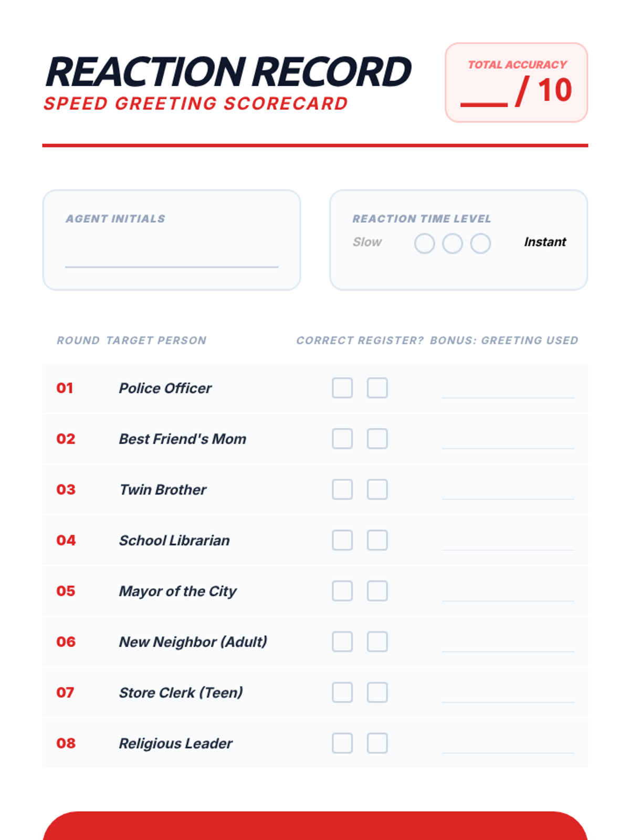Image resolution: width=630 pixels, height=840 pixels.
Task: Check first box for New Neighbor (Adult)
Action: pos(342,642)
